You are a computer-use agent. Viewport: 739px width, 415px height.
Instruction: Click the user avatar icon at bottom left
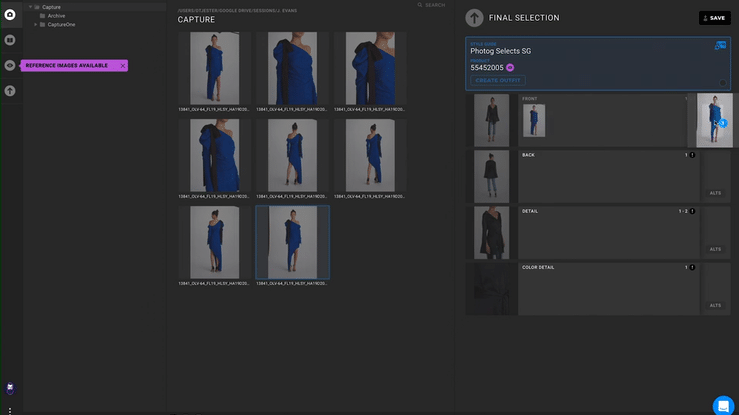tap(10, 387)
